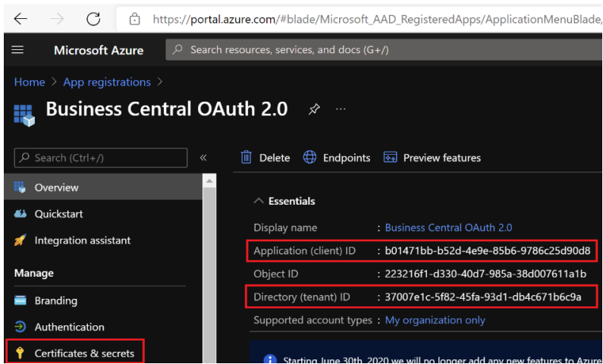Go to the Branding page
This screenshot has width=603, height=364.
55,300
